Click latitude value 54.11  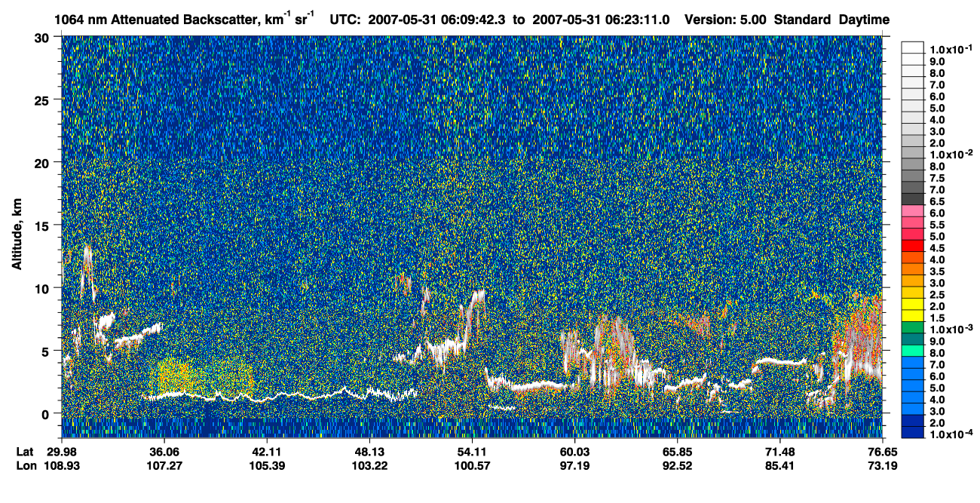(472, 452)
